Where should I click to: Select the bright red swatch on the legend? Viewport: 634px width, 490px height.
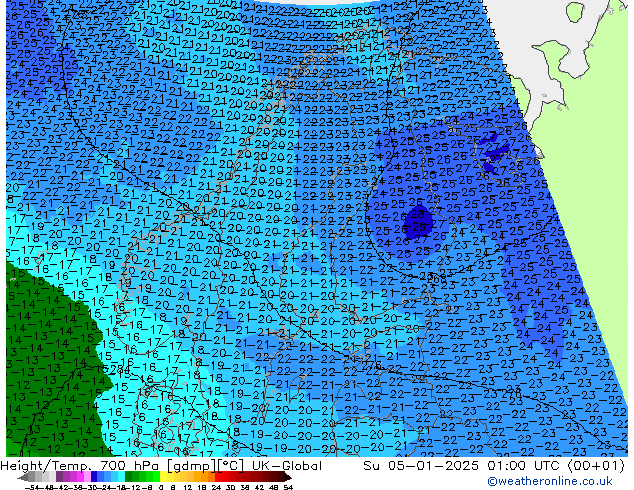[218, 477]
